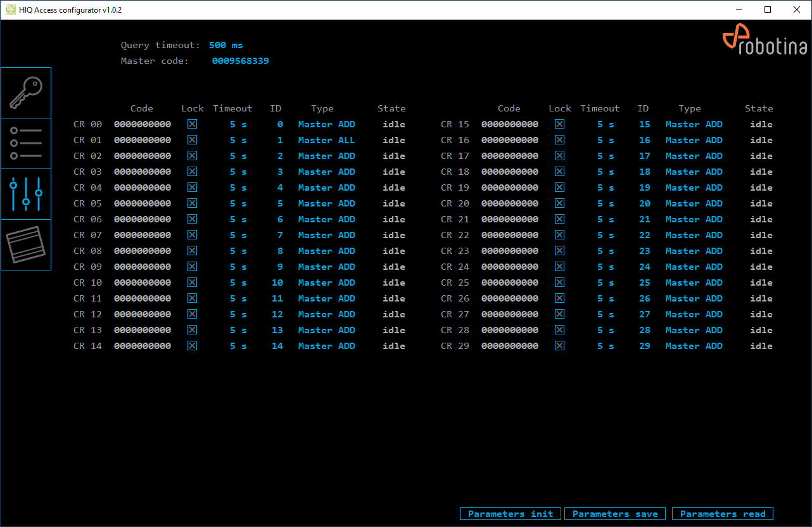The width and height of the screenshot is (812, 527).
Task: Change Type 'Master ALL' for CR 01
Action: pyautogui.click(x=326, y=140)
